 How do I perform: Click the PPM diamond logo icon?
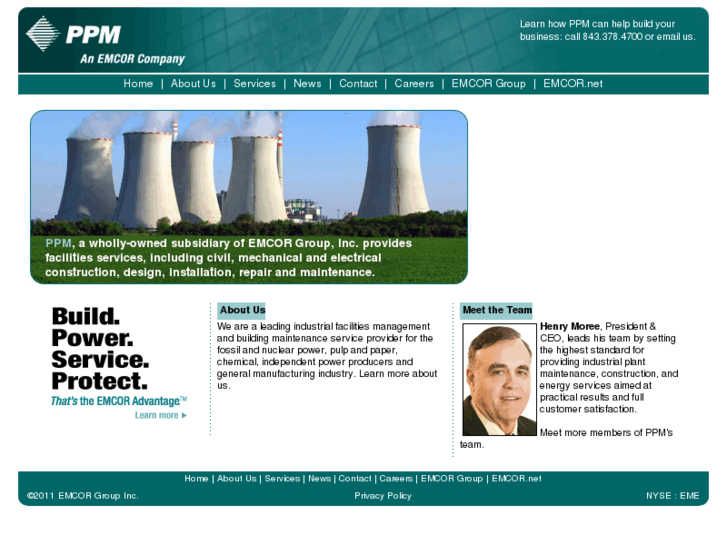point(43,34)
